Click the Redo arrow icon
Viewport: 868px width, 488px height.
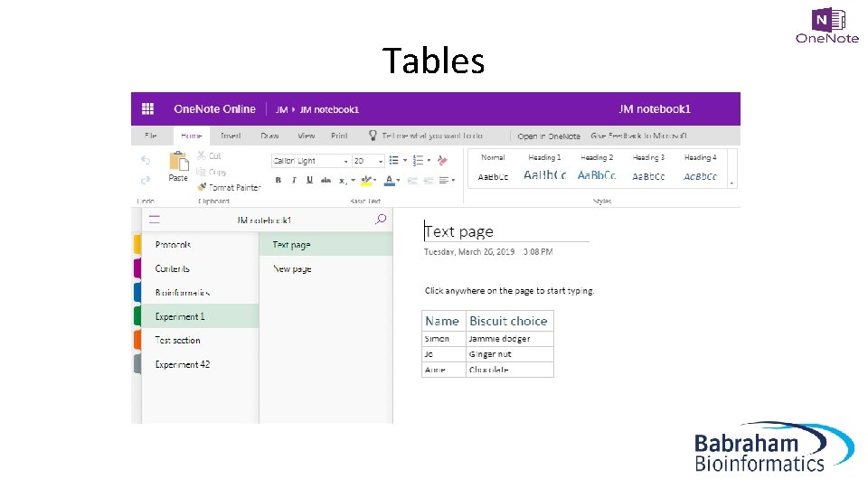[146, 181]
